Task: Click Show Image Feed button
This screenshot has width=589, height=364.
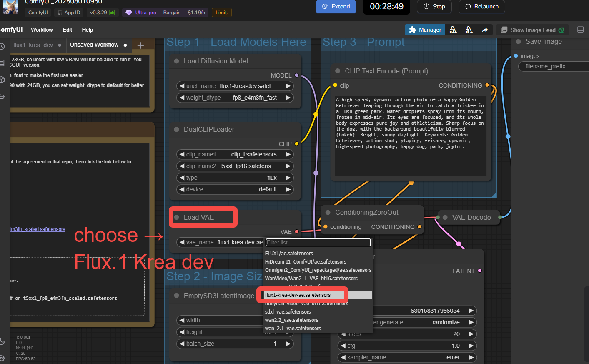Action: click(532, 30)
